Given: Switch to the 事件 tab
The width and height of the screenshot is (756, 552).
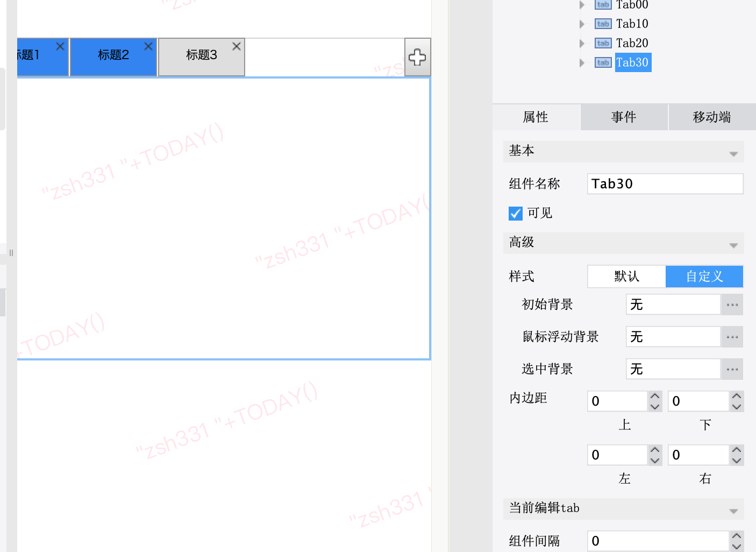Looking at the screenshot, I should click(x=624, y=117).
